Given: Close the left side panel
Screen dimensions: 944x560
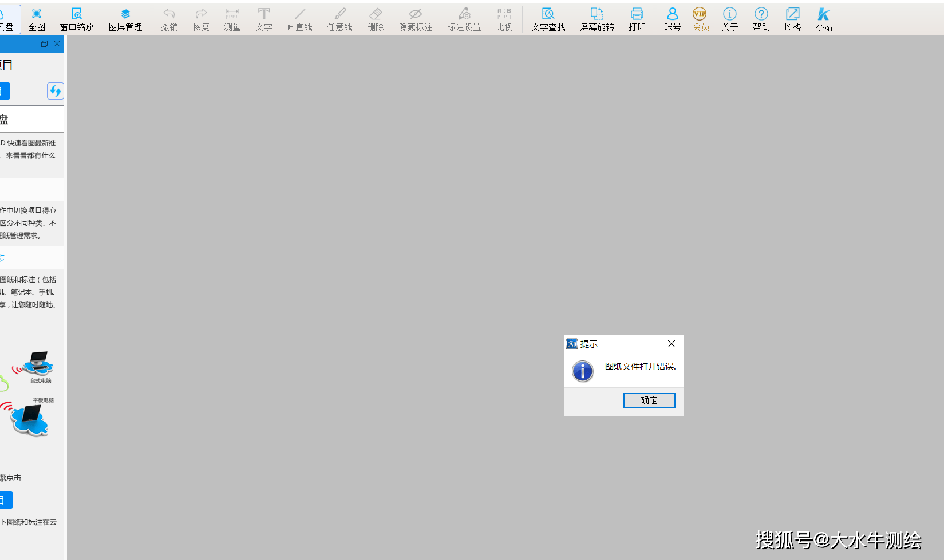Looking at the screenshot, I should click(57, 44).
